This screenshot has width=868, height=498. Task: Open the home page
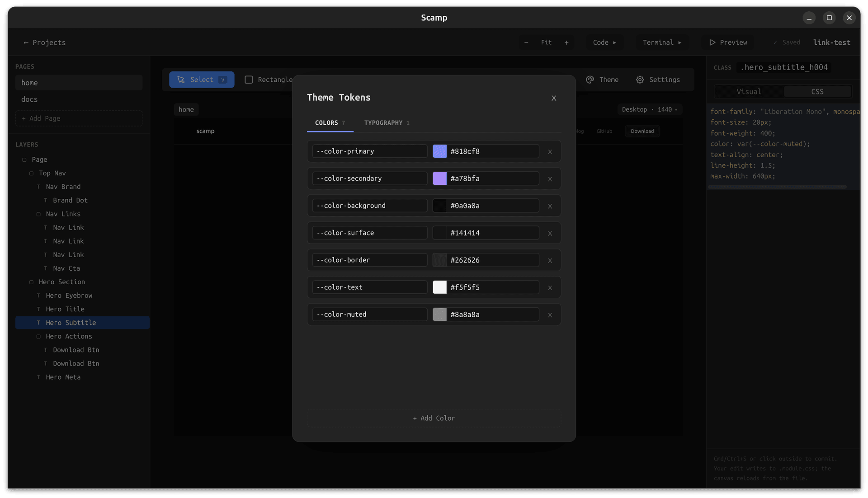tap(79, 83)
